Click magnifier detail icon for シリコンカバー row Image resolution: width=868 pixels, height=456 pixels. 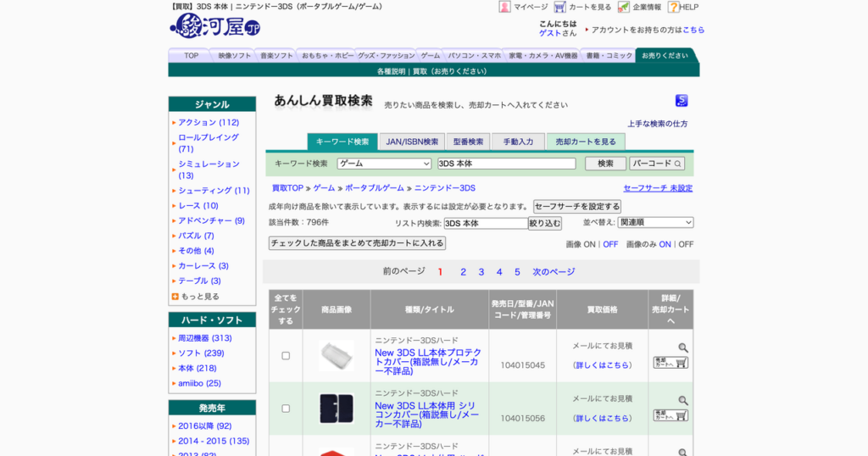(683, 400)
